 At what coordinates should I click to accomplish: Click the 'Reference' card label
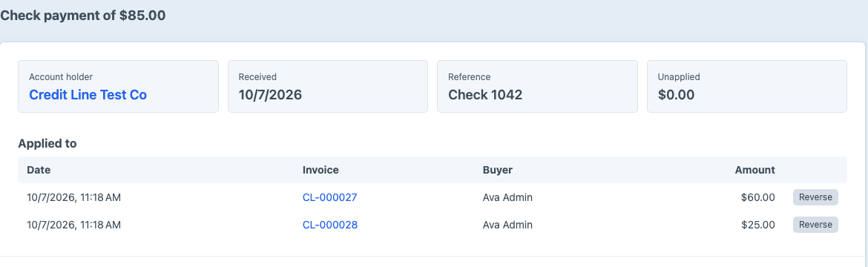pyautogui.click(x=470, y=77)
